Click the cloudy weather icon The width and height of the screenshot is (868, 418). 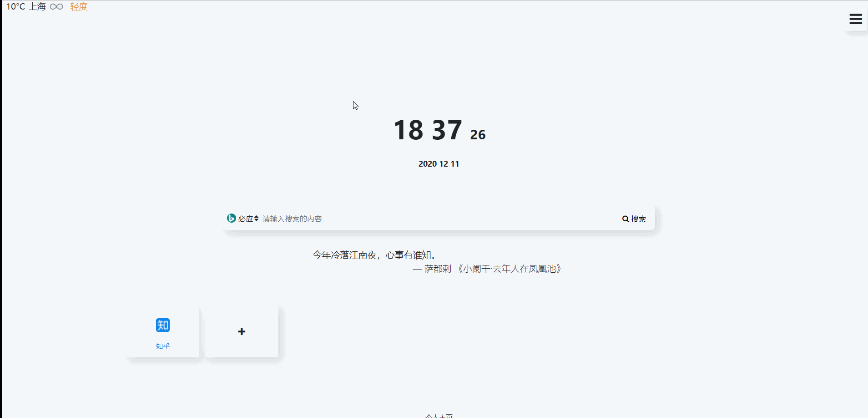56,7
